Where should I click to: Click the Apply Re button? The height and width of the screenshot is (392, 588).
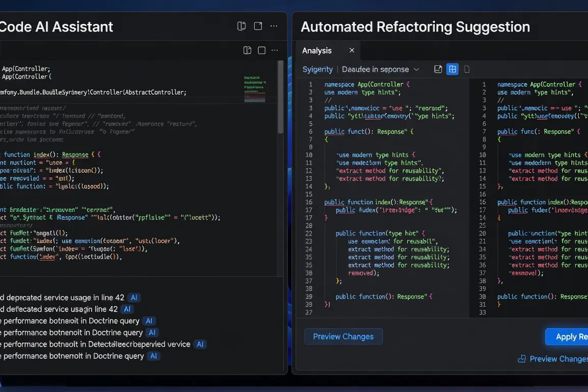pos(567,337)
